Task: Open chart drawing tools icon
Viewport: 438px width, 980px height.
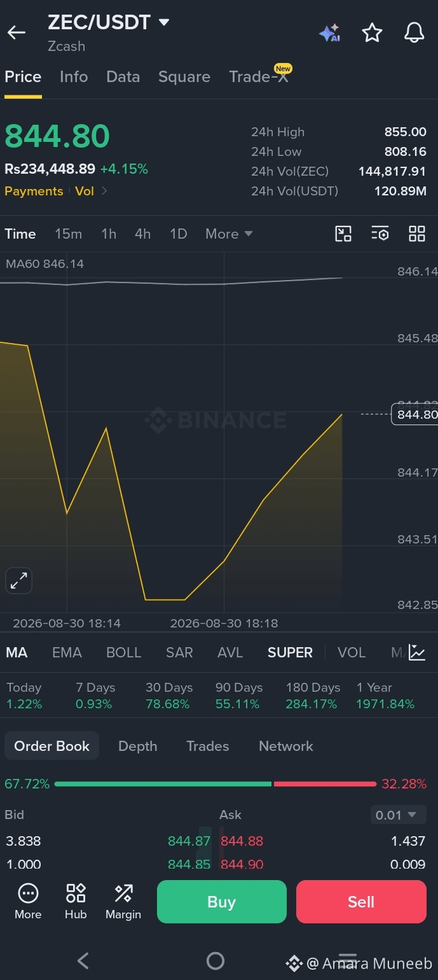Action: click(343, 234)
